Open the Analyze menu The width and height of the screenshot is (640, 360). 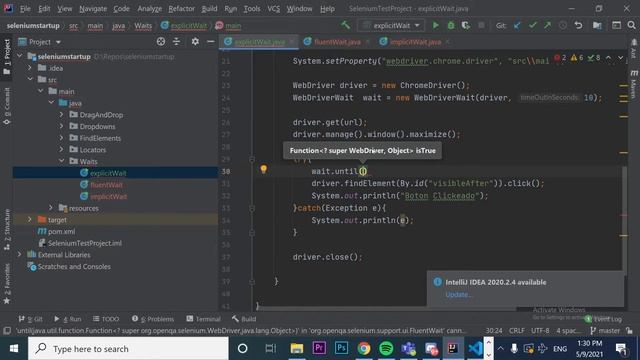(149, 9)
